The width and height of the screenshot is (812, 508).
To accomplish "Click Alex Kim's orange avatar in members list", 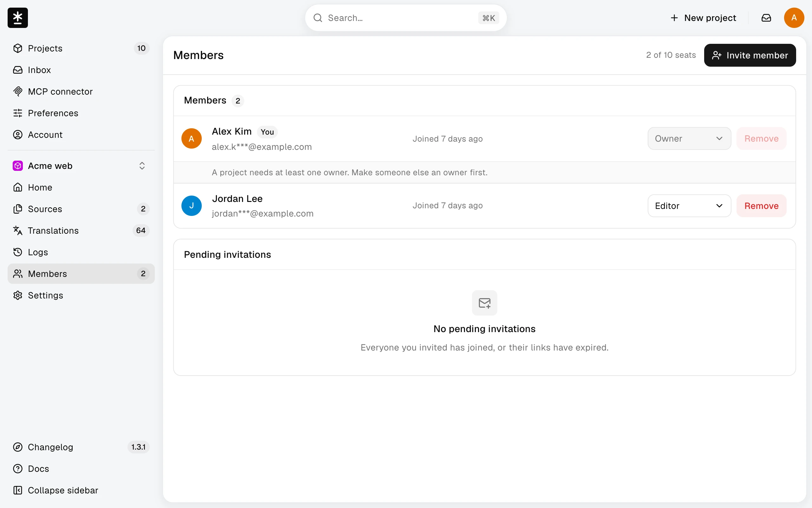I will pyautogui.click(x=192, y=138).
